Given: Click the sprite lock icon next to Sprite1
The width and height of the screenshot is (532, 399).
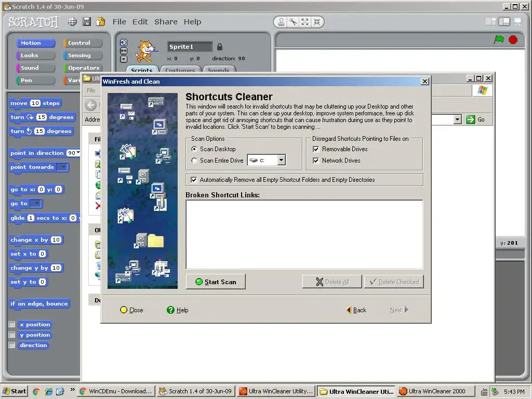Looking at the screenshot, I should (220, 46).
